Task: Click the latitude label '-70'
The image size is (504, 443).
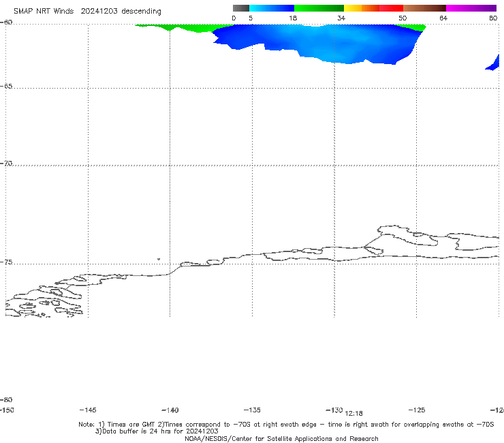Action: 6,164
